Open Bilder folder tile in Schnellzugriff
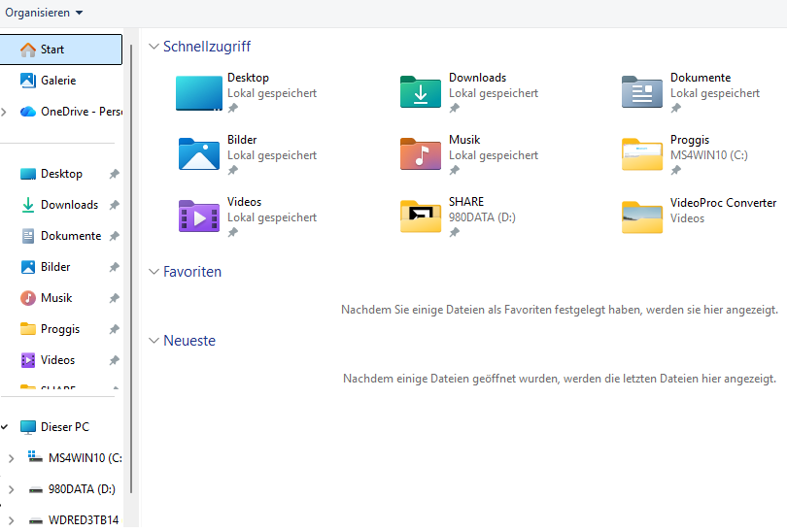This screenshot has width=787, height=532. pyautogui.click(x=247, y=155)
